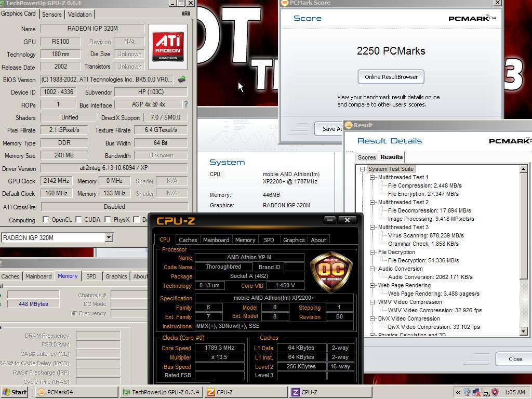Switch to the Validation tab in GPU-Z
The image size is (532, 399).
79,14
